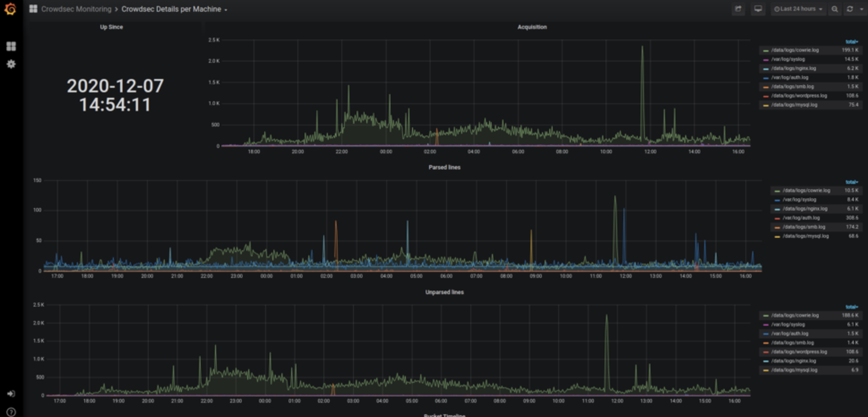The width and height of the screenshot is (868, 417).
Task: Click the 188.6 K total value in Unparsed lines
Action: [x=850, y=316]
